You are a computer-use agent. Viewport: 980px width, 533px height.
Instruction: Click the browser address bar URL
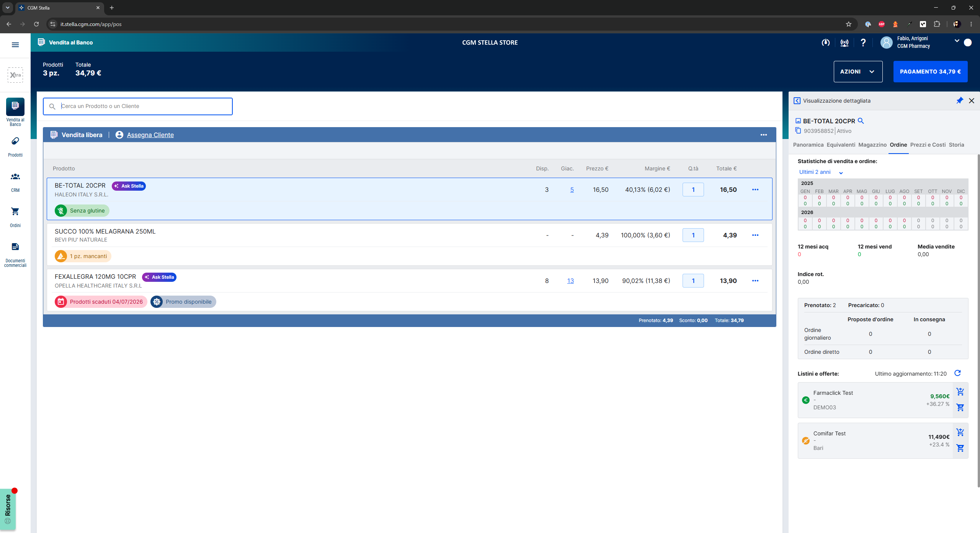(x=91, y=24)
